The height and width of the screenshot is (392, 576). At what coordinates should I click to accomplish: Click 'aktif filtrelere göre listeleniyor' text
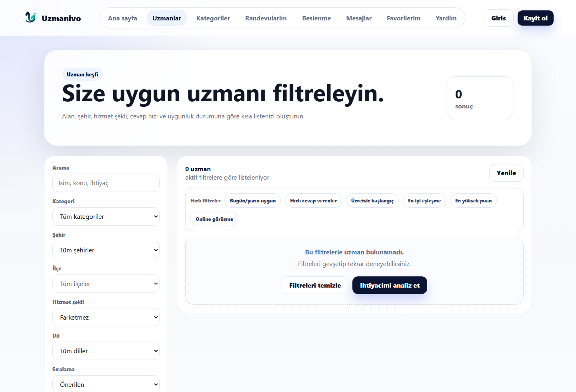227,177
